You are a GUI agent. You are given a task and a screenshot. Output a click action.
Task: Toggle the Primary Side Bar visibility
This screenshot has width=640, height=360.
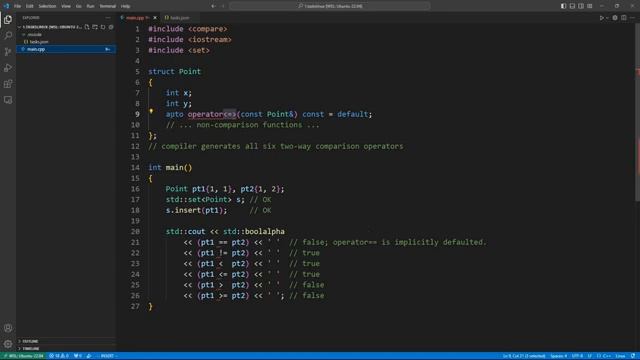563,6
